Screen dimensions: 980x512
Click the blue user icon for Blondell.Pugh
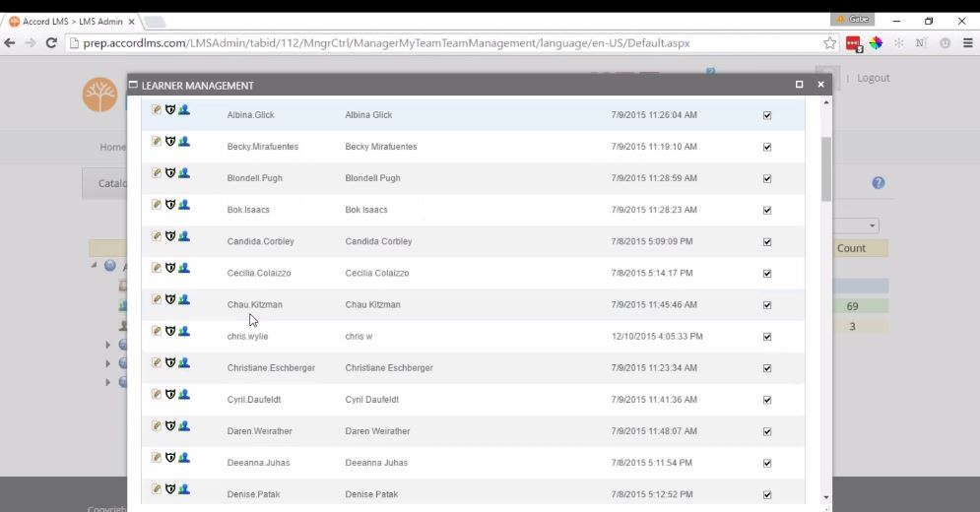pos(183,173)
